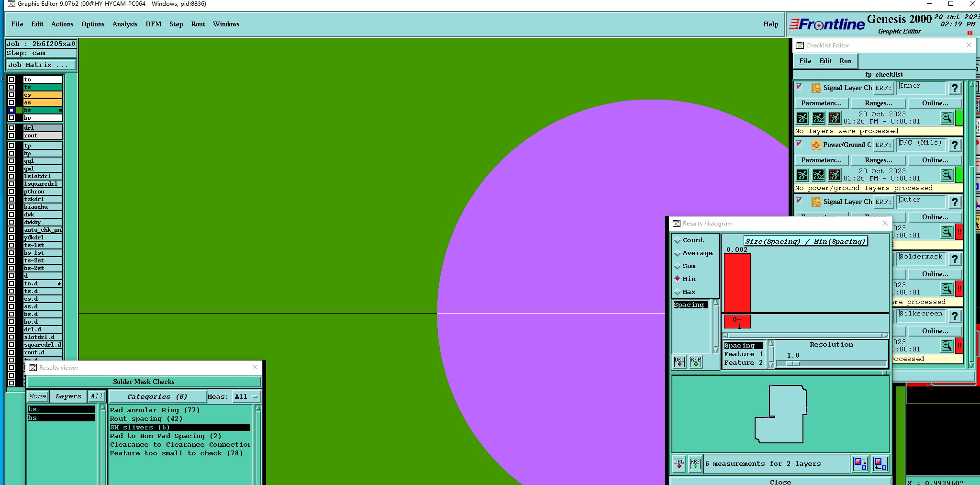Open results magnifier for Outer Signal Layer check

tap(947, 232)
